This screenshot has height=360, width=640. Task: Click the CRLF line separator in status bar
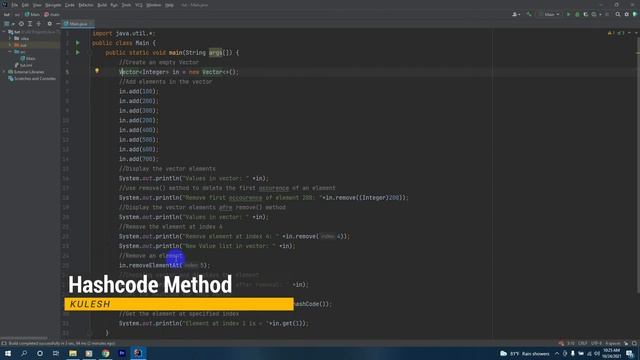click(583, 344)
